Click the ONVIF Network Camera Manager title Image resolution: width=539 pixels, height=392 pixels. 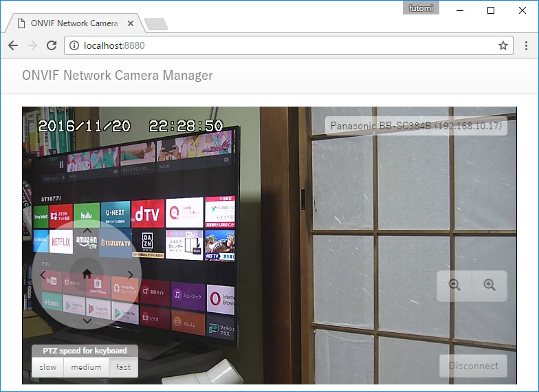coord(117,75)
